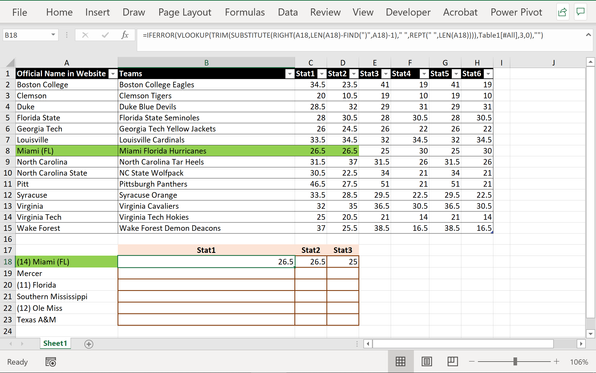Open Stat6 filter dropdown in header
Image resolution: width=596 pixels, height=373 pixels.
pos(488,74)
